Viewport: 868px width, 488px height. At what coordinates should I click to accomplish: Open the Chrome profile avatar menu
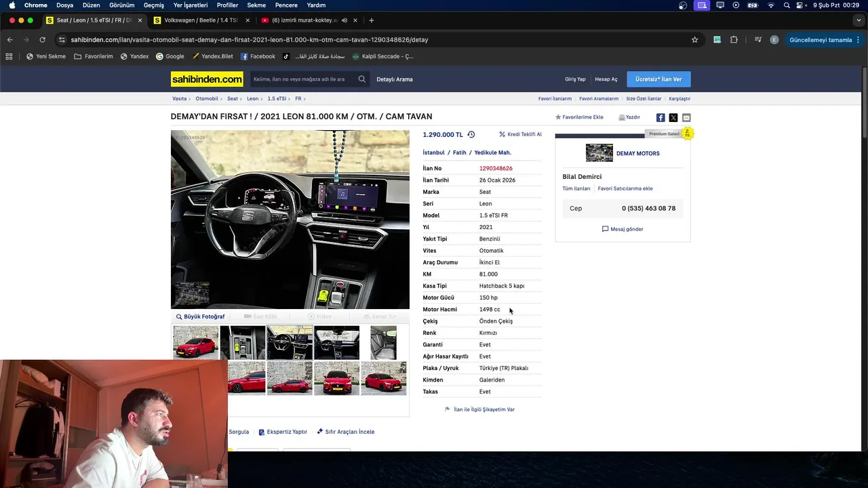coord(774,40)
